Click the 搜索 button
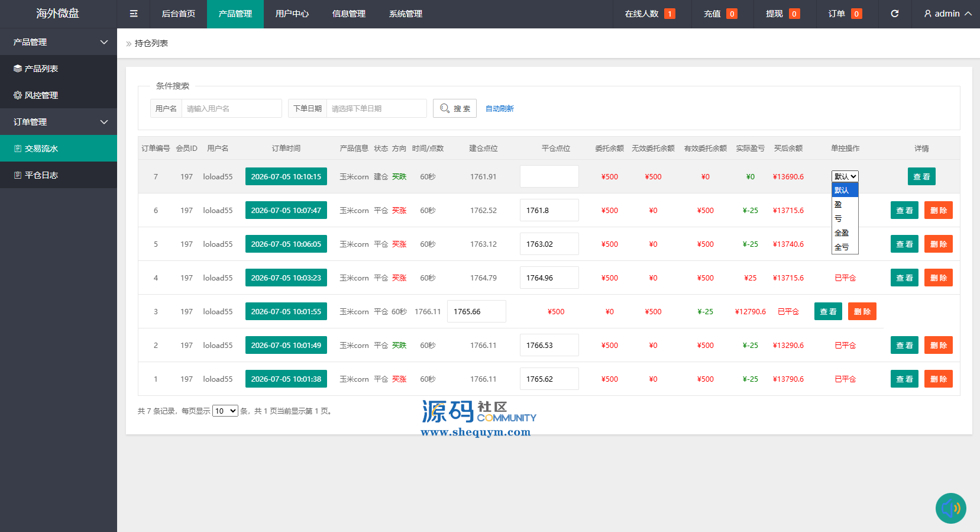Viewport: 980px width, 532px height. [455, 108]
